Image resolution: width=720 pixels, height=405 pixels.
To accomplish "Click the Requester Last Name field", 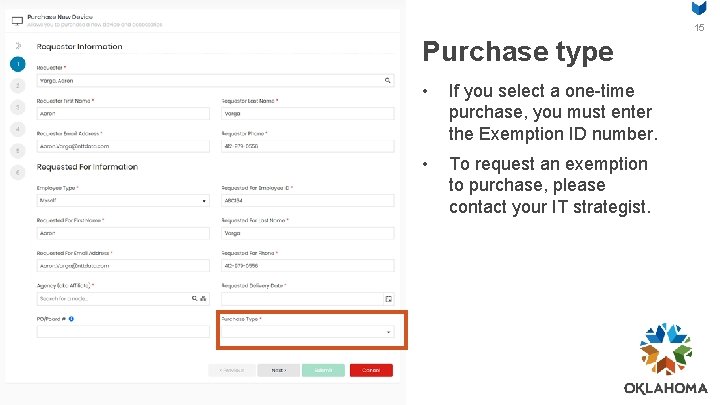I will 306,113.
